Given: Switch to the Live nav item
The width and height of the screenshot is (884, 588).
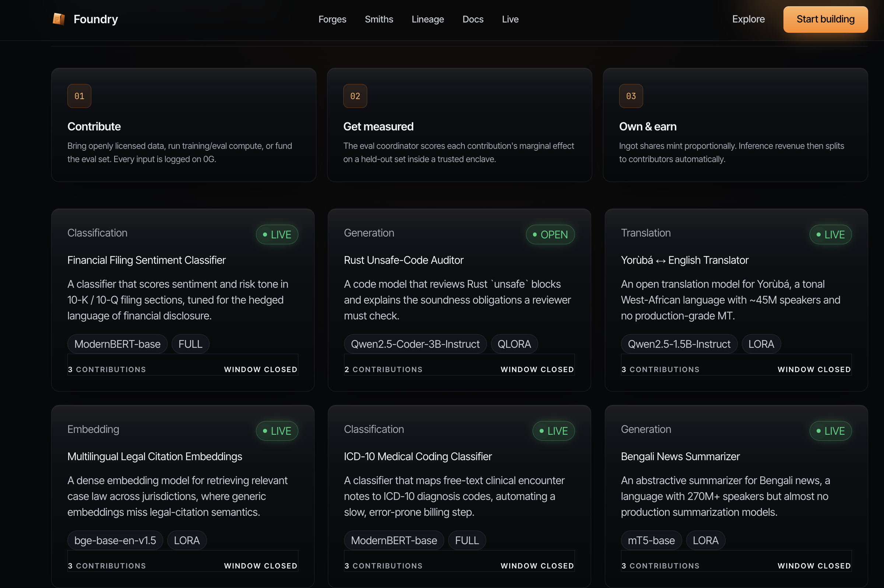Looking at the screenshot, I should [x=510, y=19].
